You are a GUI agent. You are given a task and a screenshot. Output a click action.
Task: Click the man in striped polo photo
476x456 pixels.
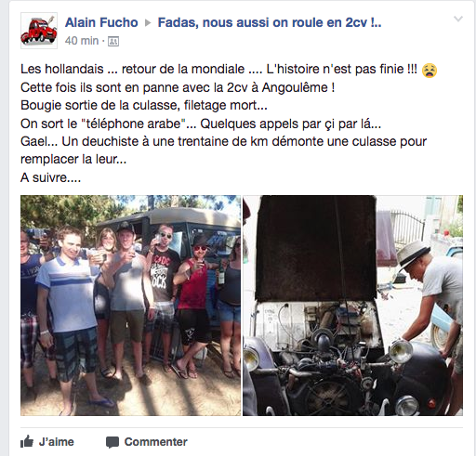click(x=70, y=316)
